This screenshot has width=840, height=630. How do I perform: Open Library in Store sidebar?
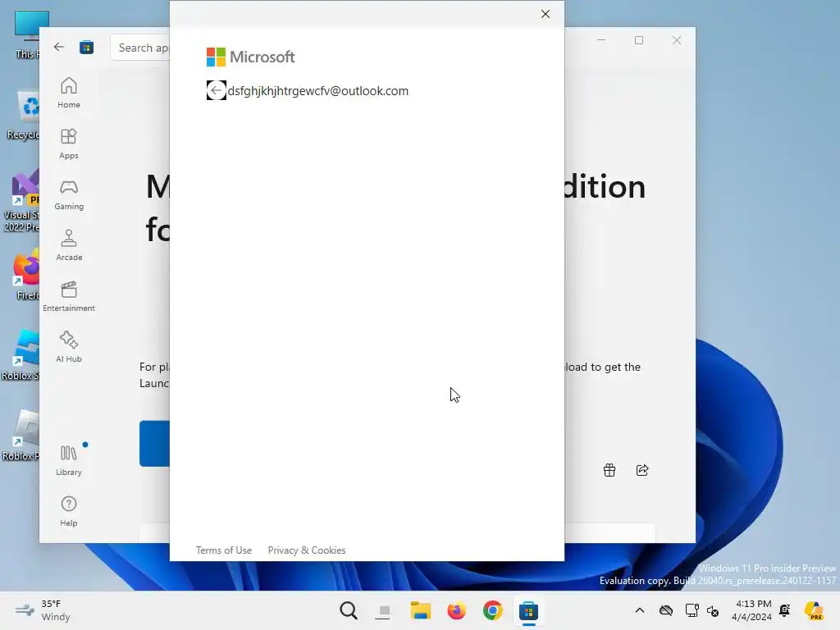coord(69,460)
